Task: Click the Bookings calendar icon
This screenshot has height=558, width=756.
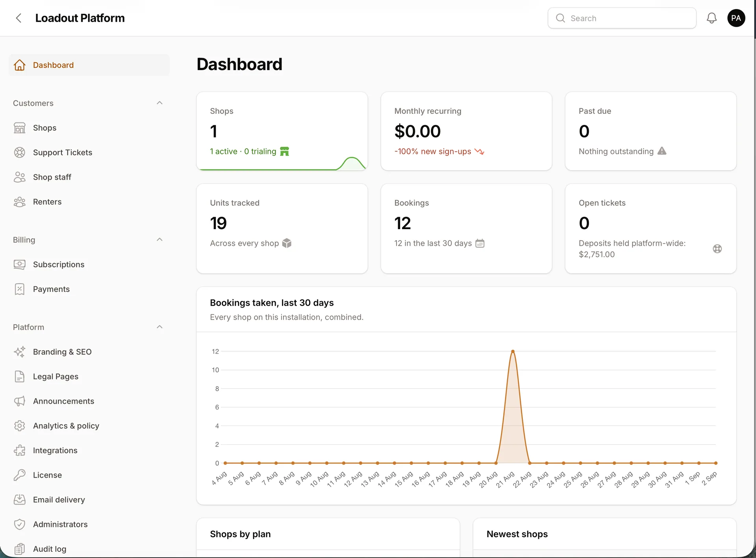Action: tap(480, 243)
